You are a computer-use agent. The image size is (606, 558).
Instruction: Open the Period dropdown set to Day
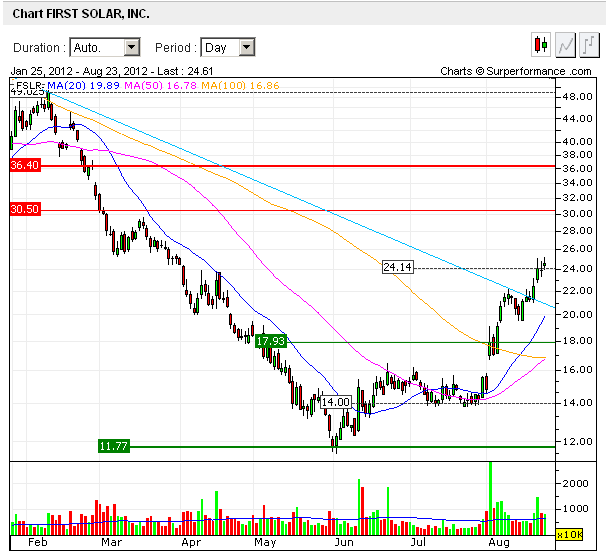(228, 47)
